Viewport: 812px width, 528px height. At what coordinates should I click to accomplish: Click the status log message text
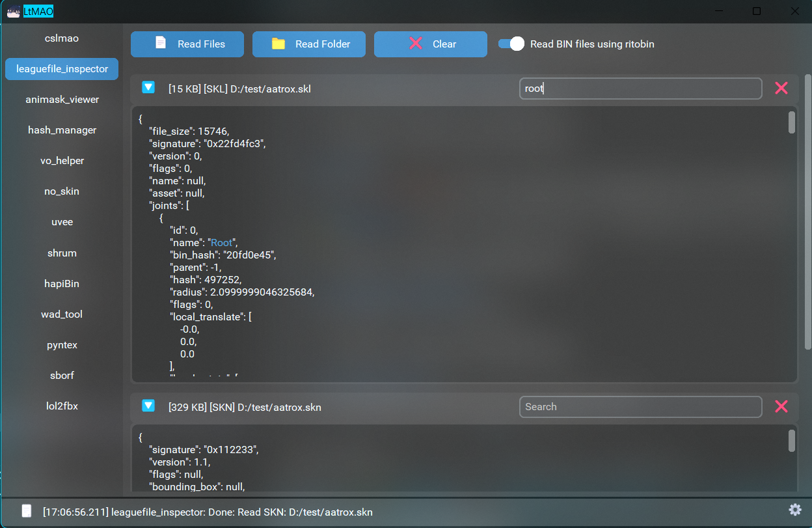208,512
